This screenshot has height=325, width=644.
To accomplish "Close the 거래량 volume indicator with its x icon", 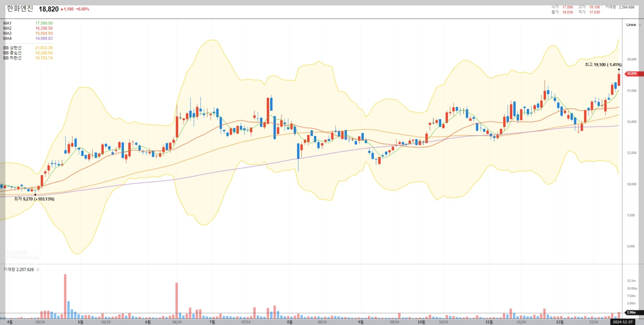I will pyautogui.click(x=38, y=269).
